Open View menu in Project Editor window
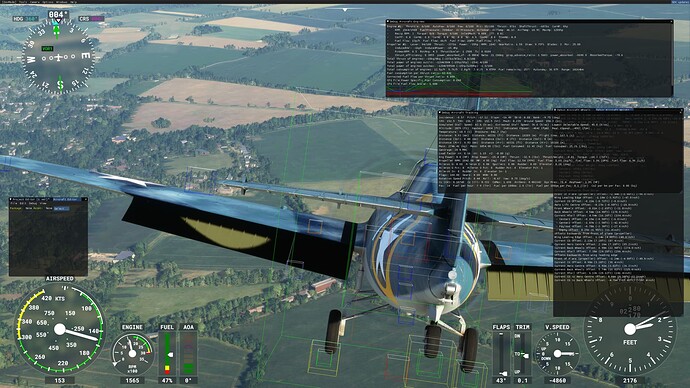This screenshot has width=690, height=388. (x=43, y=203)
